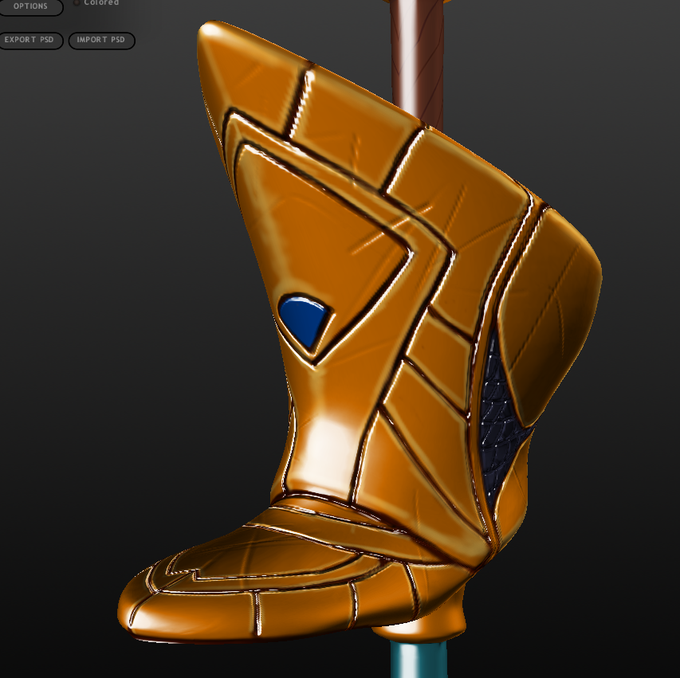
Task: Click the Colored label text
Action: pyautogui.click(x=101, y=3)
